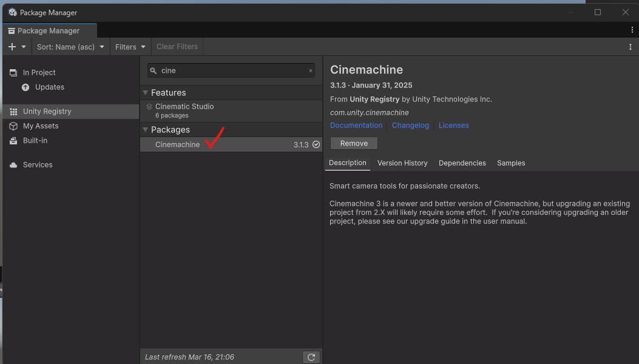Open the Filters dropdown
Image resolution: width=639 pixels, height=364 pixels.
click(x=130, y=47)
